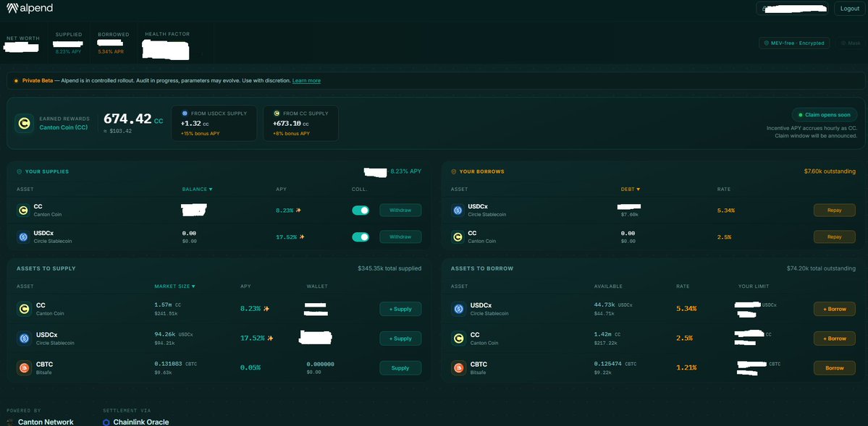868x426 pixels.
Task: Click the MEV-free Encrypted badge
Action: click(x=794, y=43)
